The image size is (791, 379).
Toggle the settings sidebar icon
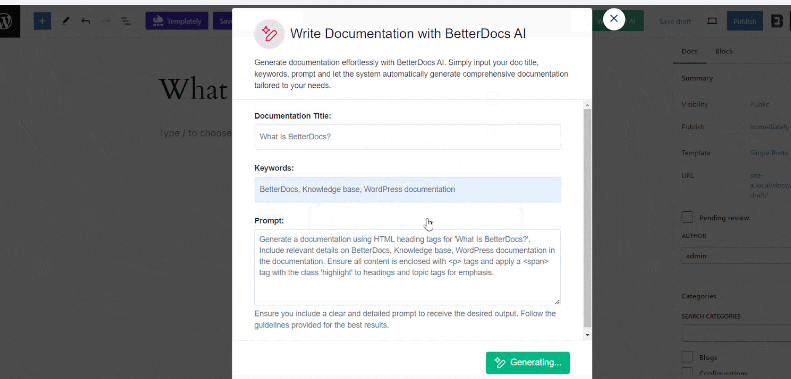coord(777,21)
